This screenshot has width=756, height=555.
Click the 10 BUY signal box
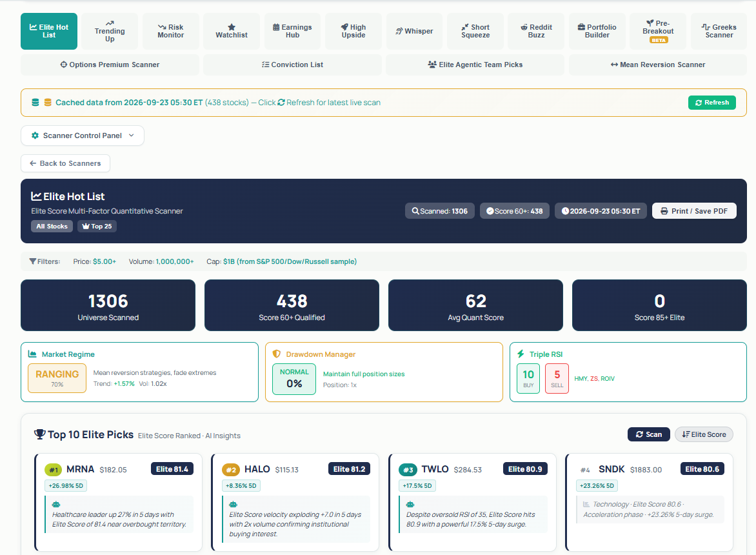(528, 379)
